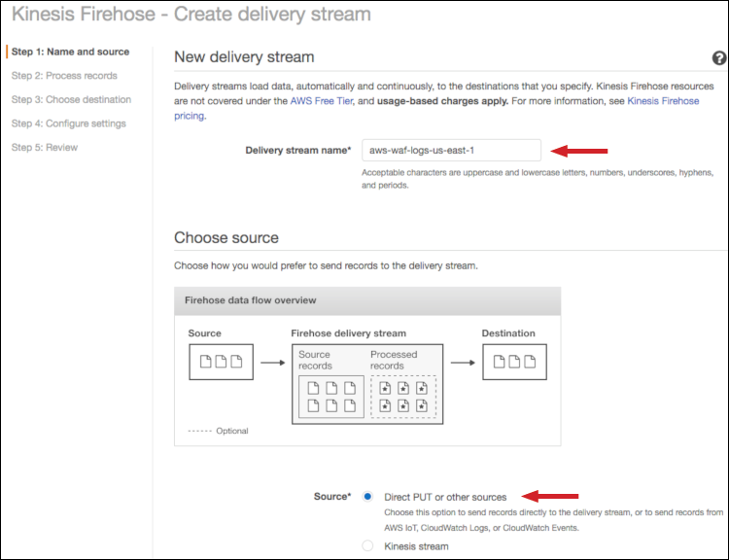Click the Optional legend label
Viewport: 729px width, 560px height.
point(231,431)
